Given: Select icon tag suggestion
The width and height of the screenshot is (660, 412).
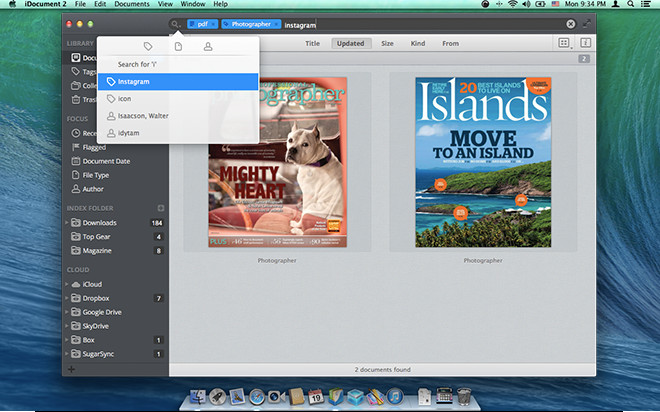Looking at the screenshot, I should coord(178,98).
